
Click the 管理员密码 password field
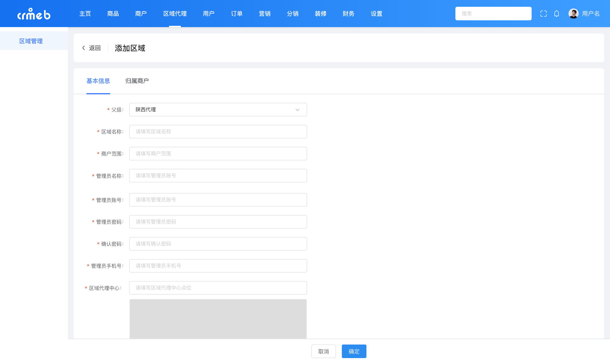pos(218,222)
